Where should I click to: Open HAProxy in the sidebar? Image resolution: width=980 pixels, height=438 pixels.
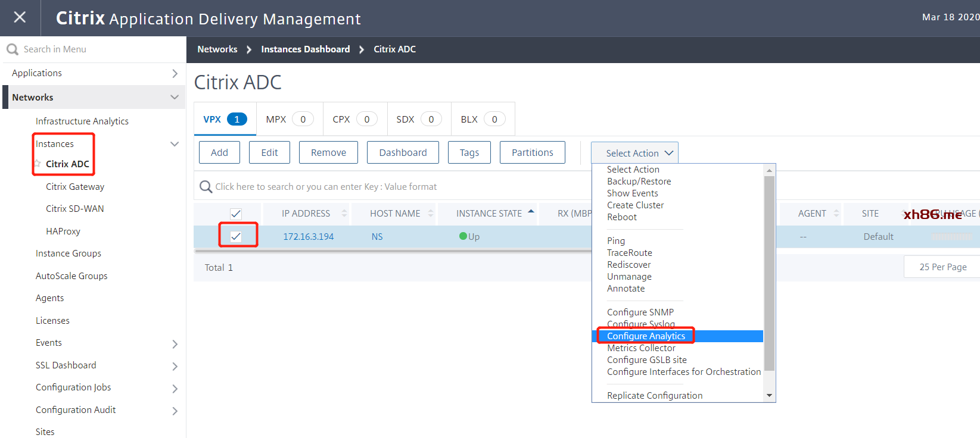click(63, 231)
